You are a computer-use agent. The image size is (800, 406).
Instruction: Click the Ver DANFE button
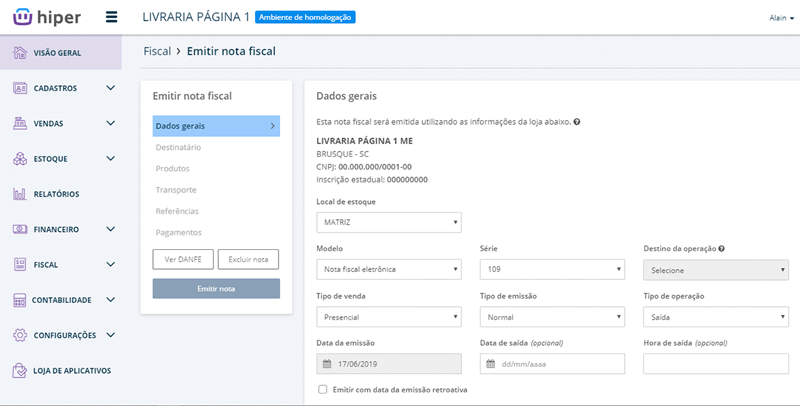click(x=181, y=260)
